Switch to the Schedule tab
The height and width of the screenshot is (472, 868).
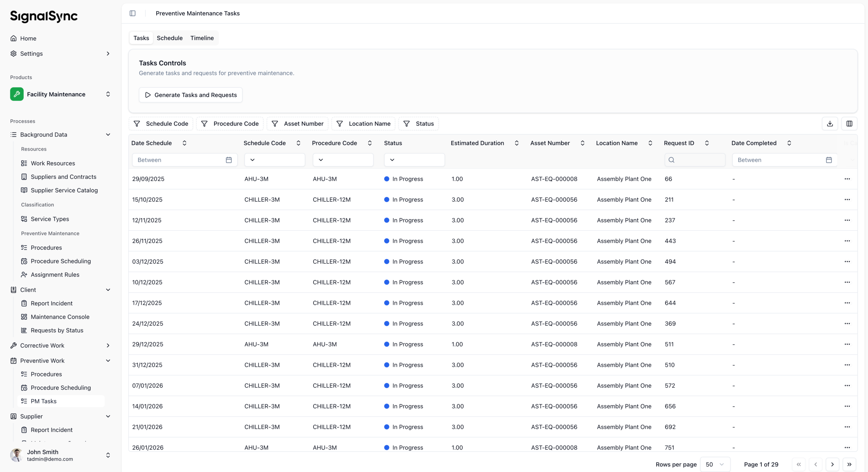170,38
